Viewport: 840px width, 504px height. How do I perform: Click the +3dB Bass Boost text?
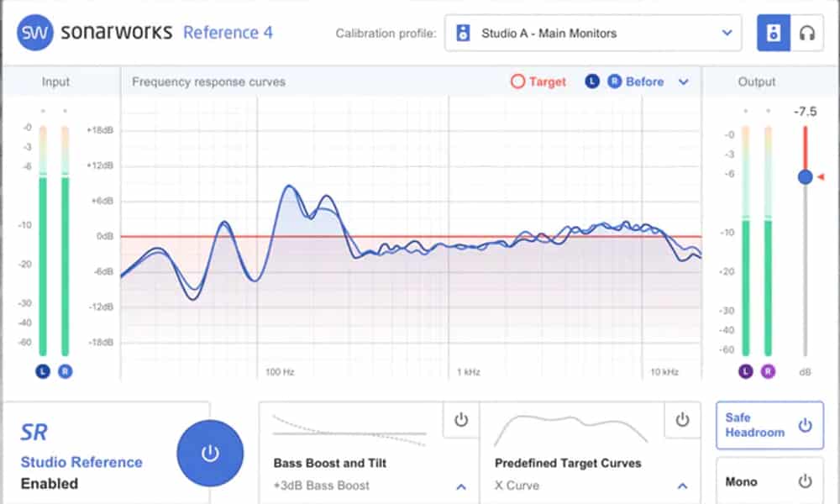pyautogui.click(x=322, y=486)
